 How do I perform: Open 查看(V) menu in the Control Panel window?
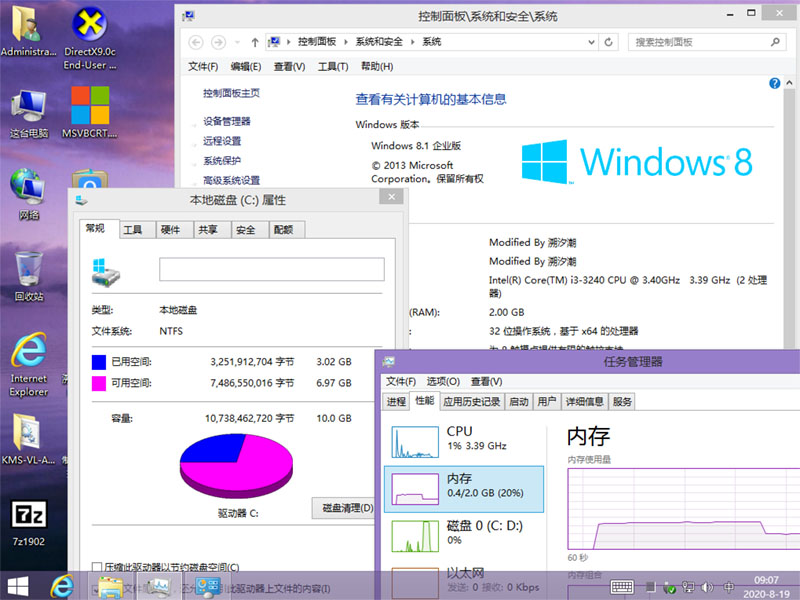pyautogui.click(x=289, y=66)
